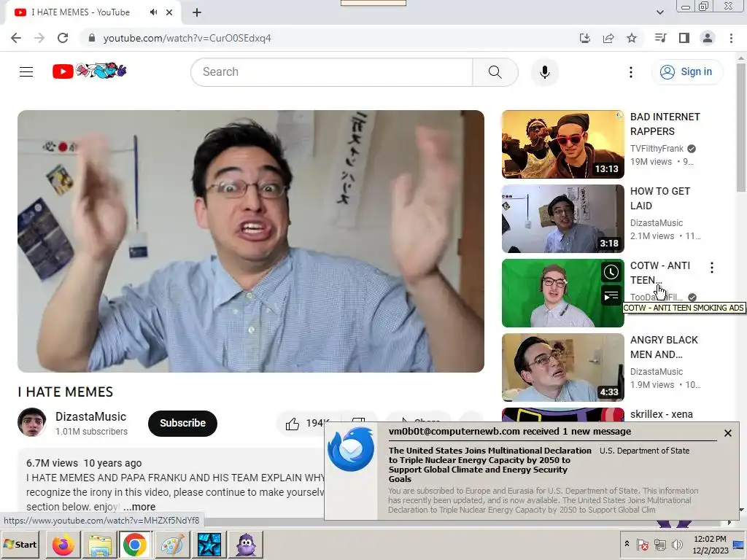
Task: Open HOW TO GET LAID title
Action: (x=659, y=198)
